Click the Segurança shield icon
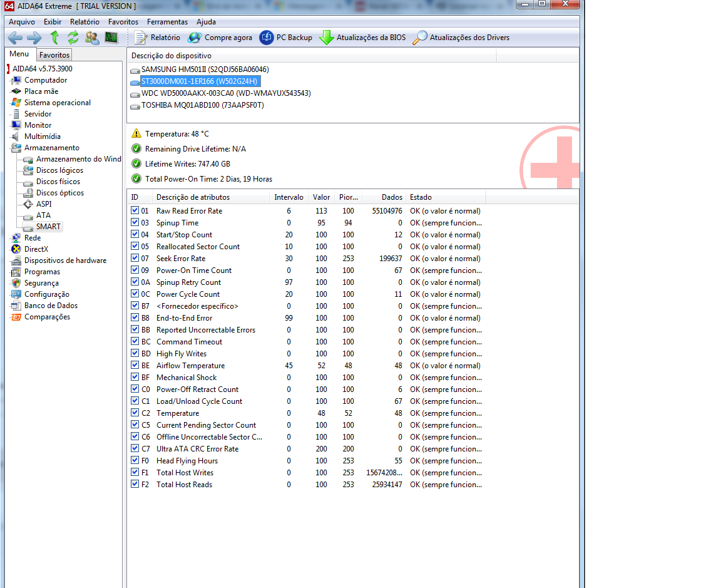Image resolution: width=721 pixels, height=588 pixels. [16, 283]
